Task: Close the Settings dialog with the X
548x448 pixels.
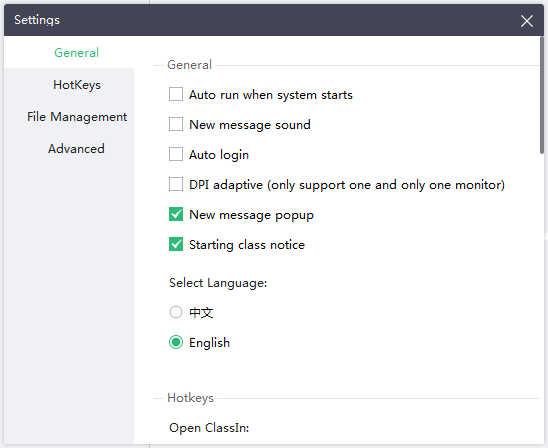Action: [526, 21]
